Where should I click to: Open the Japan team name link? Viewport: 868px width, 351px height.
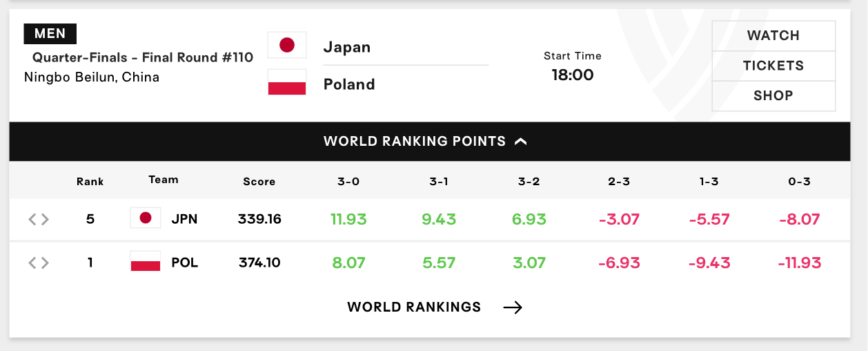(347, 47)
